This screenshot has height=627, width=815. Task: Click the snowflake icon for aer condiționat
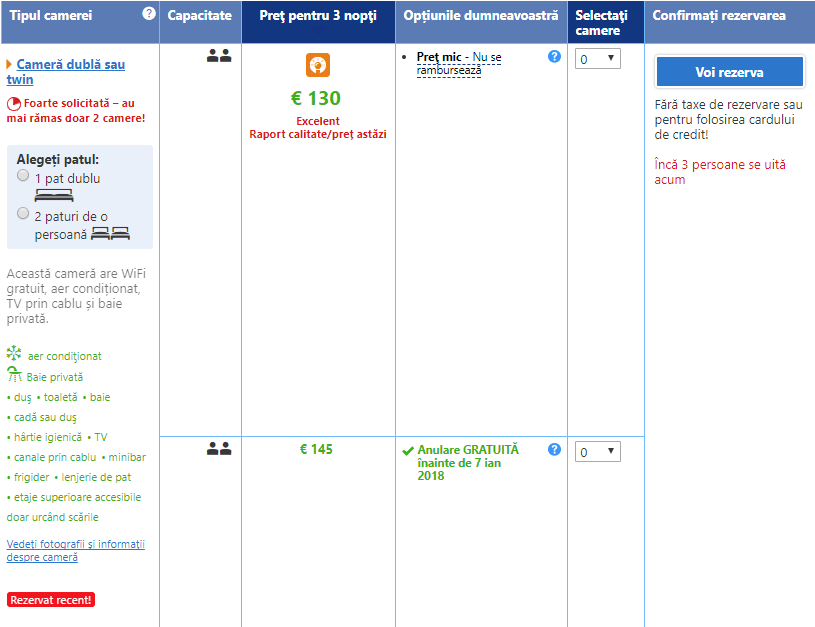coord(14,355)
